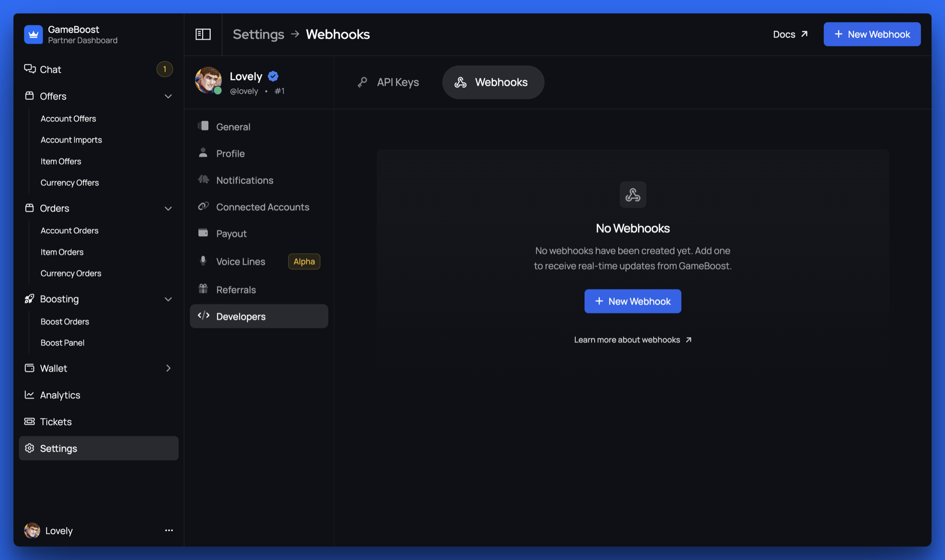Viewport: 945px width, 560px height.
Task: Toggle the sidebar panel icon
Action: (203, 34)
